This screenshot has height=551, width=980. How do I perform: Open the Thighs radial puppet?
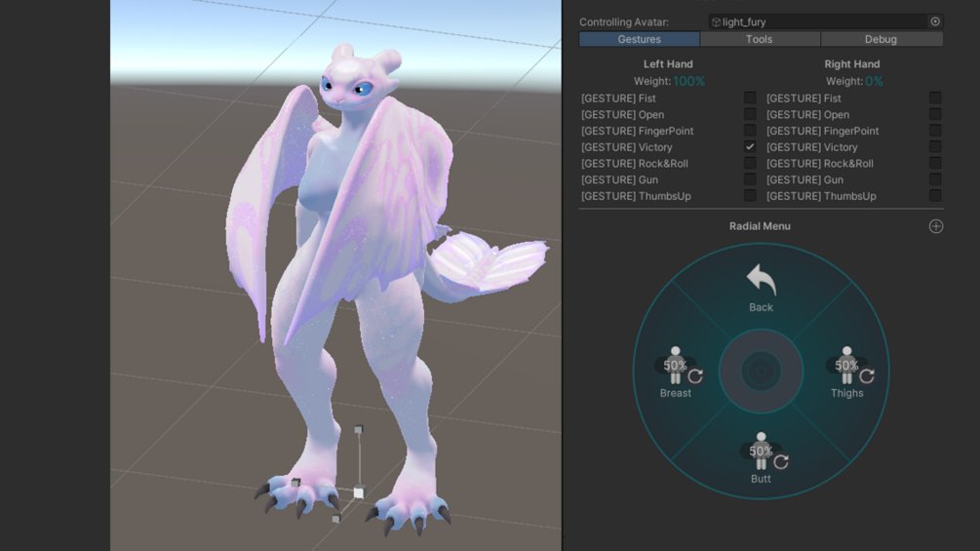coord(846,373)
